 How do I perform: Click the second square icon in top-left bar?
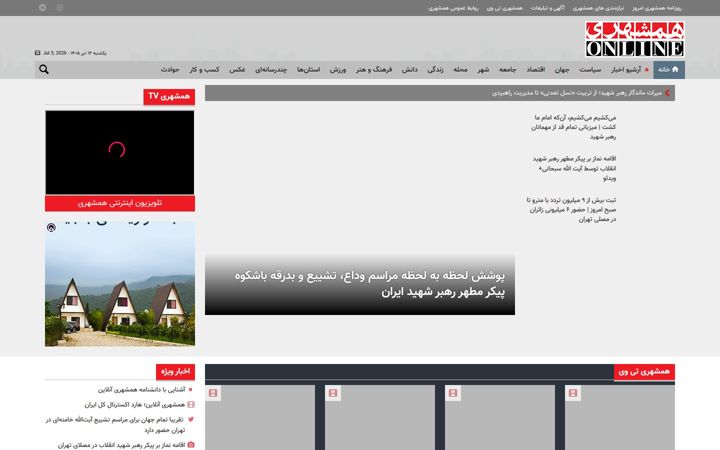(60, 7)
